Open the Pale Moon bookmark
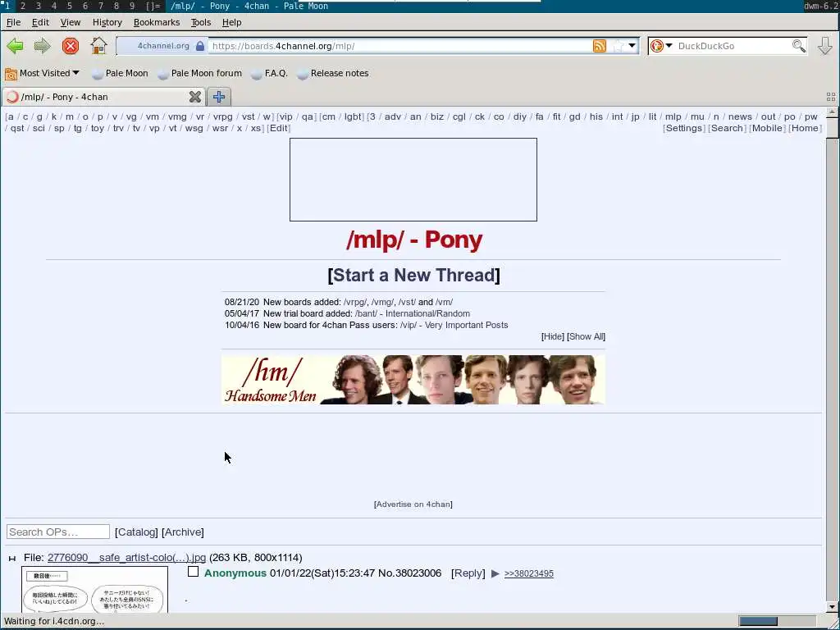The height and width of the screenshot is (630, 840). (120, 73)
